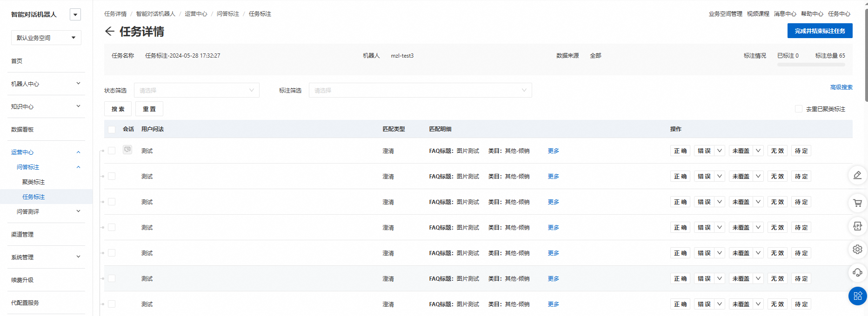868x316 pixels.
Task: Click the 任务详情 breadcrumb
Action: [115, 14]
